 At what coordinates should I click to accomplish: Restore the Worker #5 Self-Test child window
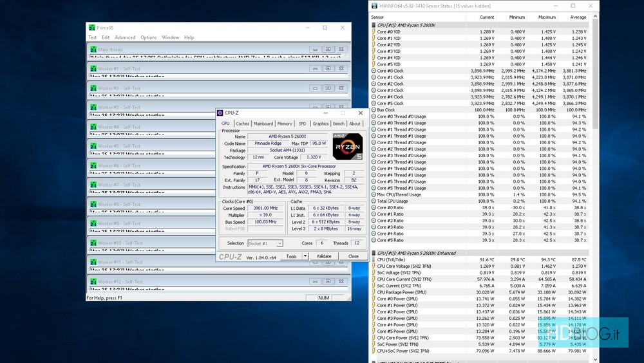[x=327, y=146]
